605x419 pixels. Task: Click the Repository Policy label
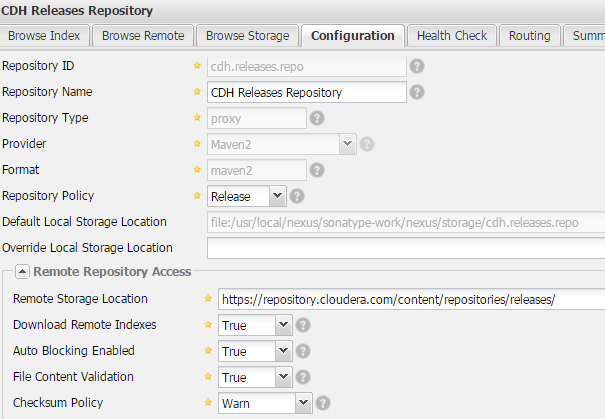48,196
